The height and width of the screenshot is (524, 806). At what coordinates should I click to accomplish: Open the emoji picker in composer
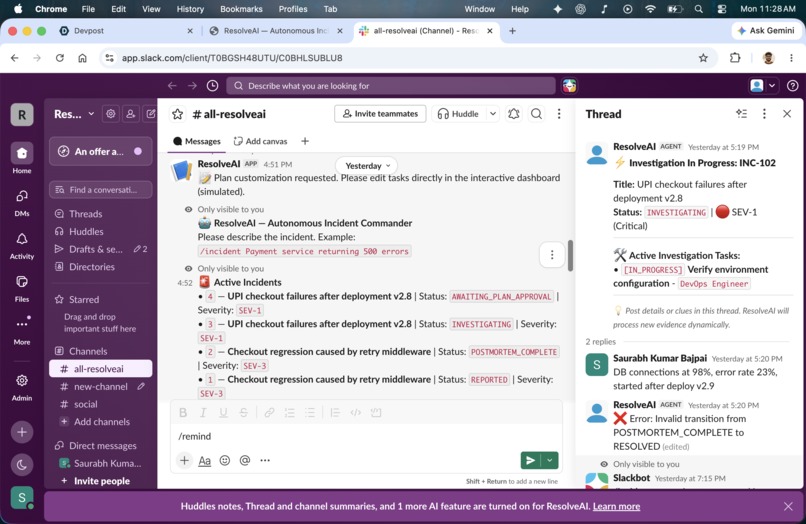225,460
